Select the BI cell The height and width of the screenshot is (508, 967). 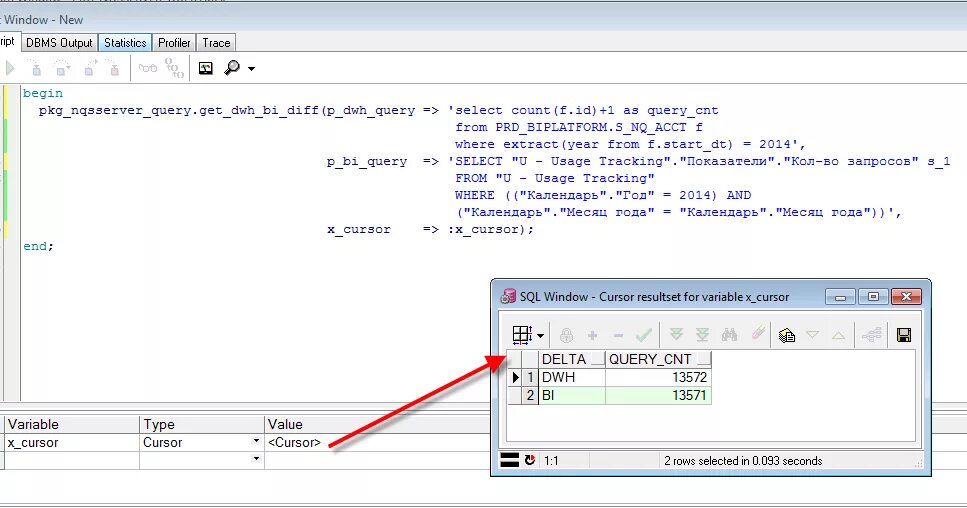coord(571,395)
